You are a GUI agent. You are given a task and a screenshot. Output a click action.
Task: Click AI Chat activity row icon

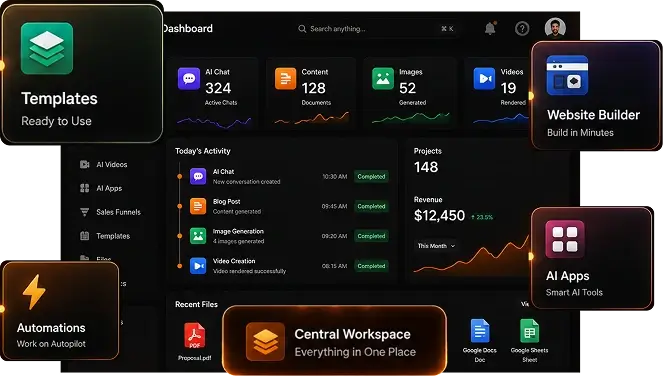coord(198,176)
